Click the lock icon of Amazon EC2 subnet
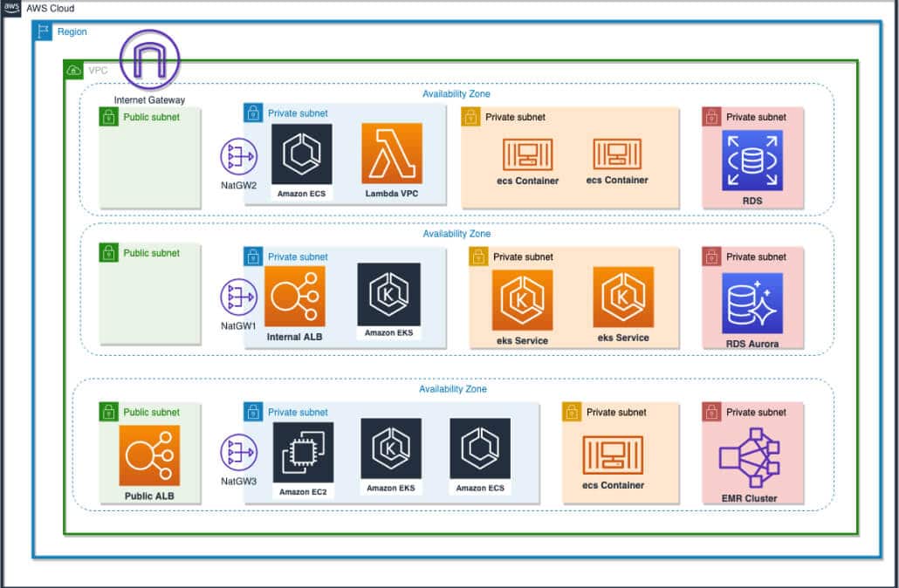 tap(253, 412)
